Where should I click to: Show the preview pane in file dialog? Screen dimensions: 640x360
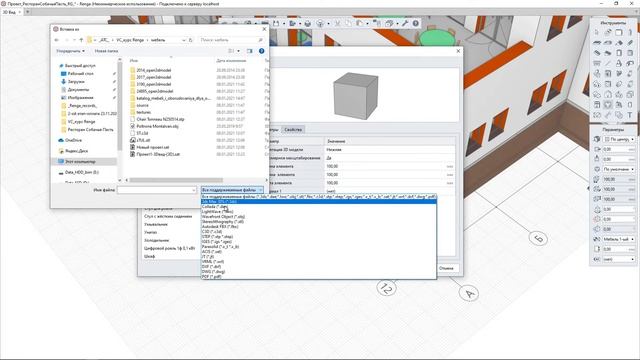click(249, 51)
